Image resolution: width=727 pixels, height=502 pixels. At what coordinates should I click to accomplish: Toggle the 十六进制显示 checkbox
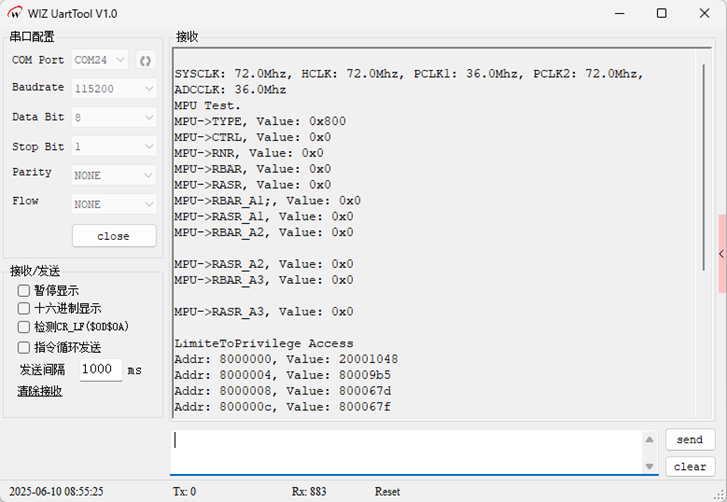click(x=24, y=309)
